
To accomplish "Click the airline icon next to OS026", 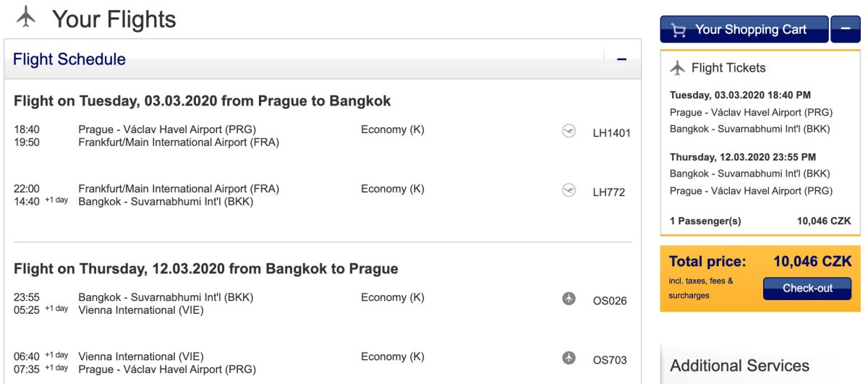I will tap(569, 299).
